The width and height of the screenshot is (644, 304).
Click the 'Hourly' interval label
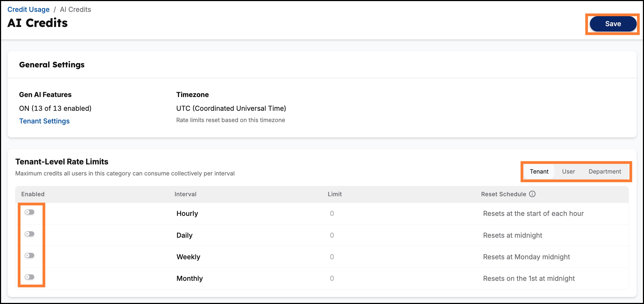pos(187,213)
